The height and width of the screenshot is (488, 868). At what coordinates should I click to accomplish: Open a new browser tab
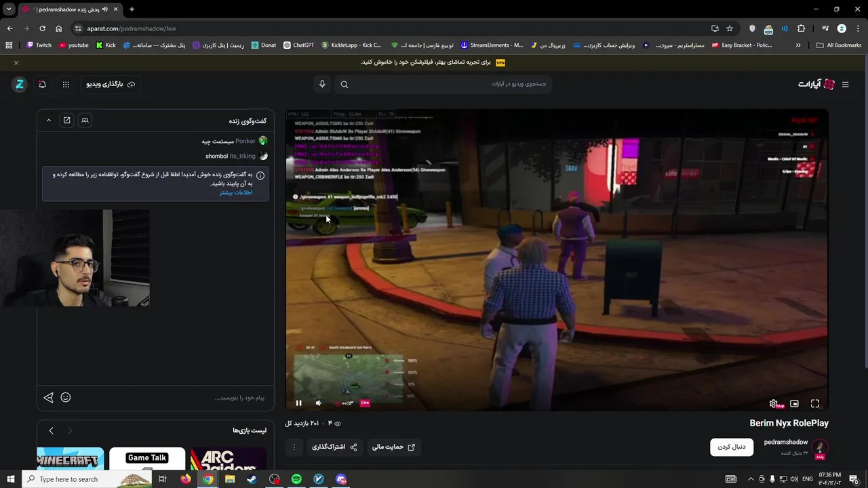[132, 9]
